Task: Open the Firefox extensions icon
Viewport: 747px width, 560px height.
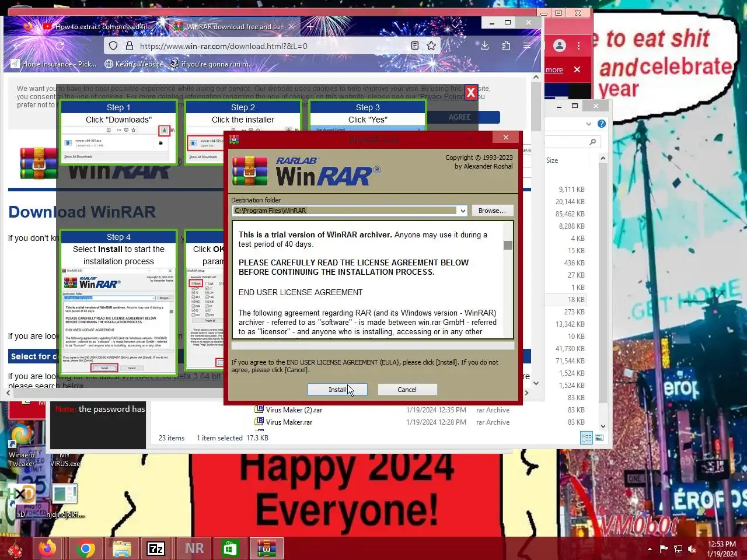Action: 506,45
